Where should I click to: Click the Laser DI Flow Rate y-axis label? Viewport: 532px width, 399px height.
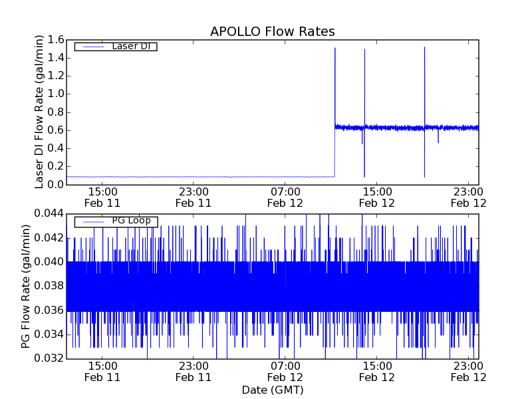[39, 112]
